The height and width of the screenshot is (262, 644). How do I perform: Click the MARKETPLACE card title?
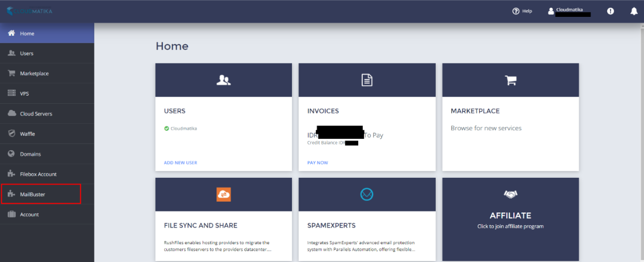pos(475,111)
